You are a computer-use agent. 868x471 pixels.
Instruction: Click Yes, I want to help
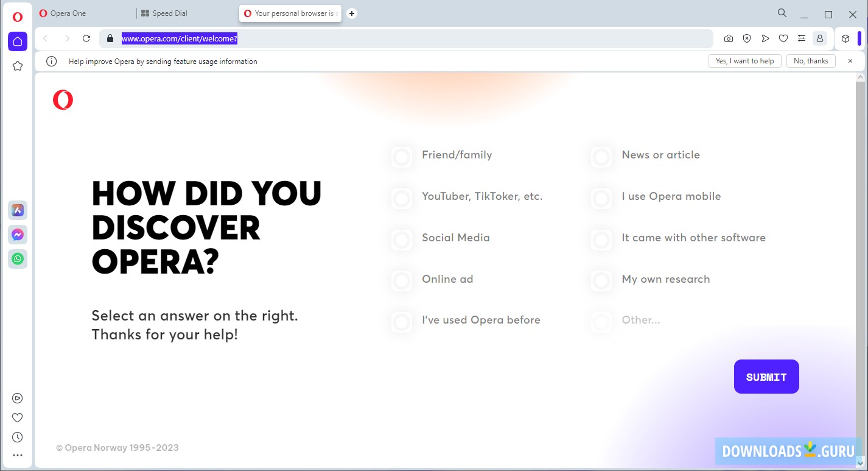tap(745, 62)
